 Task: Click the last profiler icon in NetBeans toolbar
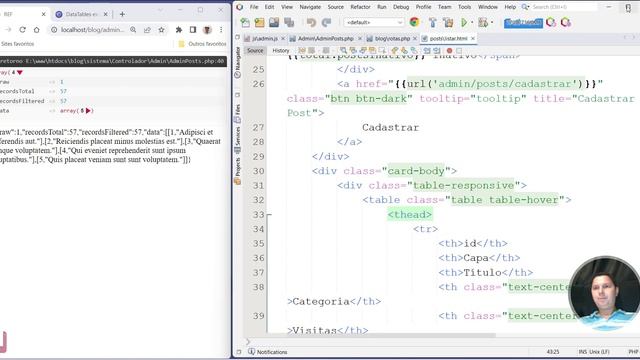(566, 22)
